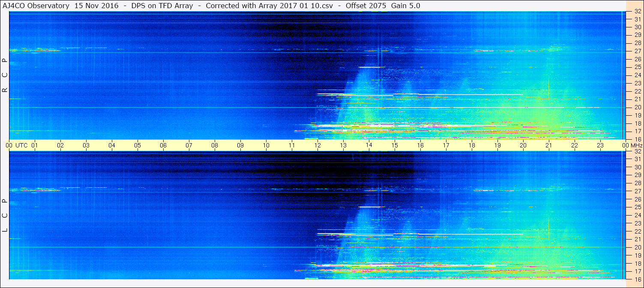Click the 12 hour mark on the UTC axis
This screenshot has height=288, width=644.
pos(318,145)
